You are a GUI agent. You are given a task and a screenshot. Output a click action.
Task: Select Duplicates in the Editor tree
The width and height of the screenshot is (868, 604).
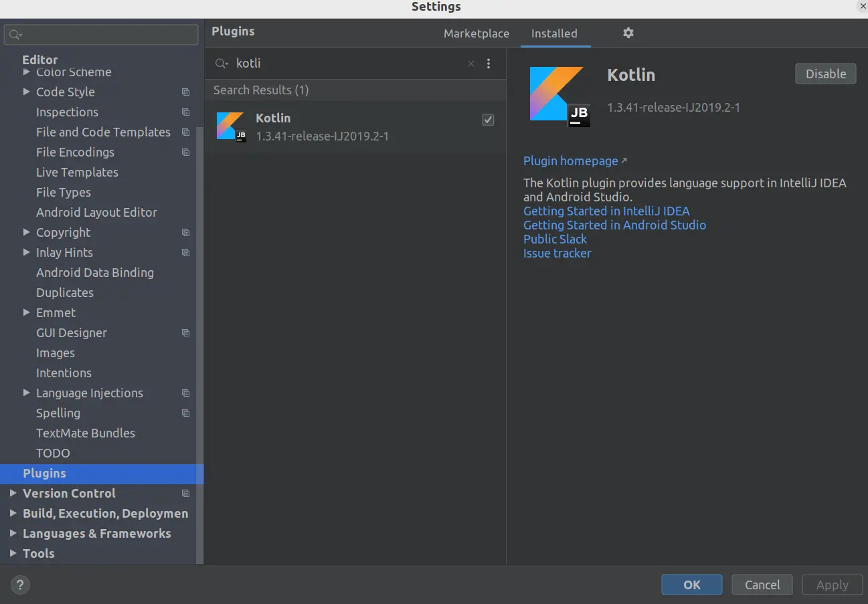65,293
